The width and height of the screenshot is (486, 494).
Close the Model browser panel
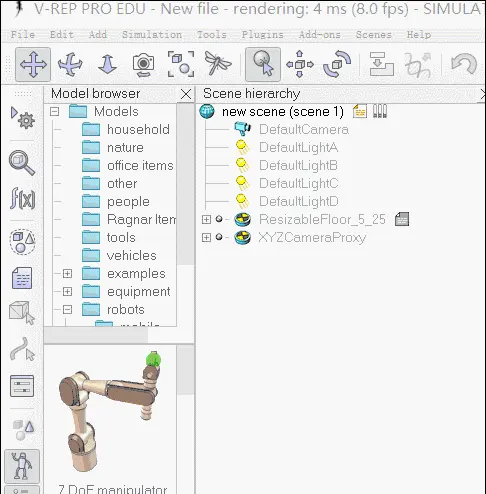[186, 94]
